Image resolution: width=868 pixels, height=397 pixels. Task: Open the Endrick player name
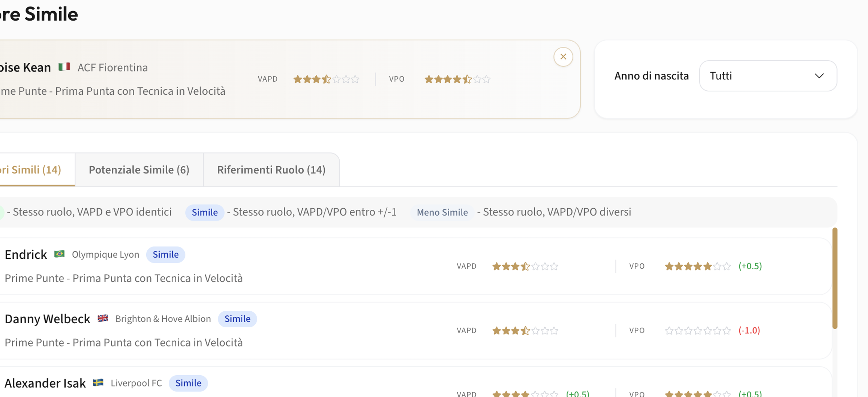click(26, 255)
